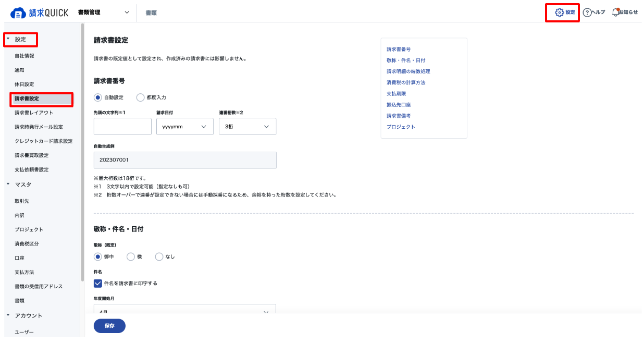This screenshot has height=343, width=644.
Task: Choose 御中 as default honorific
Action: 97,256
